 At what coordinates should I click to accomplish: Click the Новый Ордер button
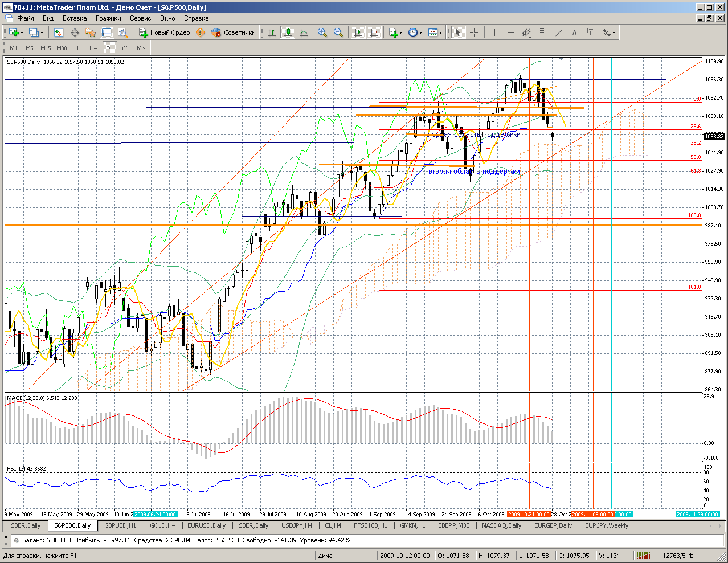click(165, 32)
